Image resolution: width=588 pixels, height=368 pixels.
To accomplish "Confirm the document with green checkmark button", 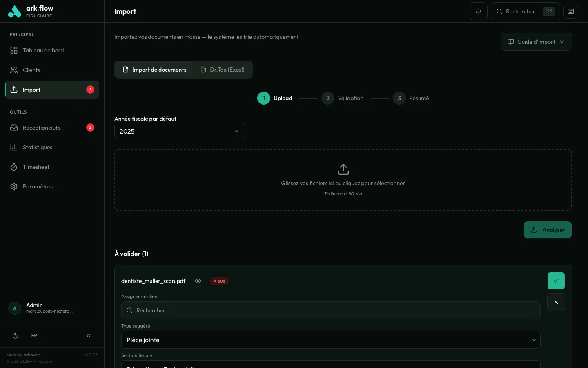I will coord(556,281).
